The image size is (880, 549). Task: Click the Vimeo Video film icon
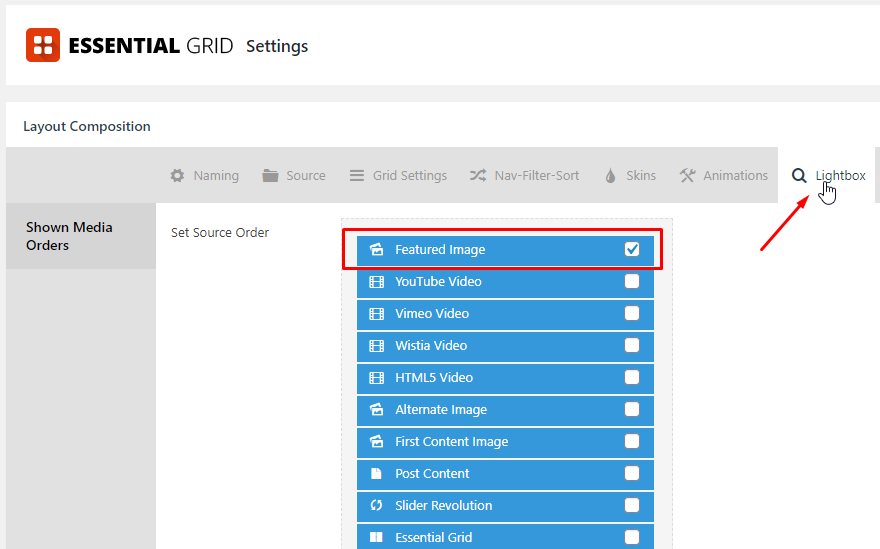(377, 314)
